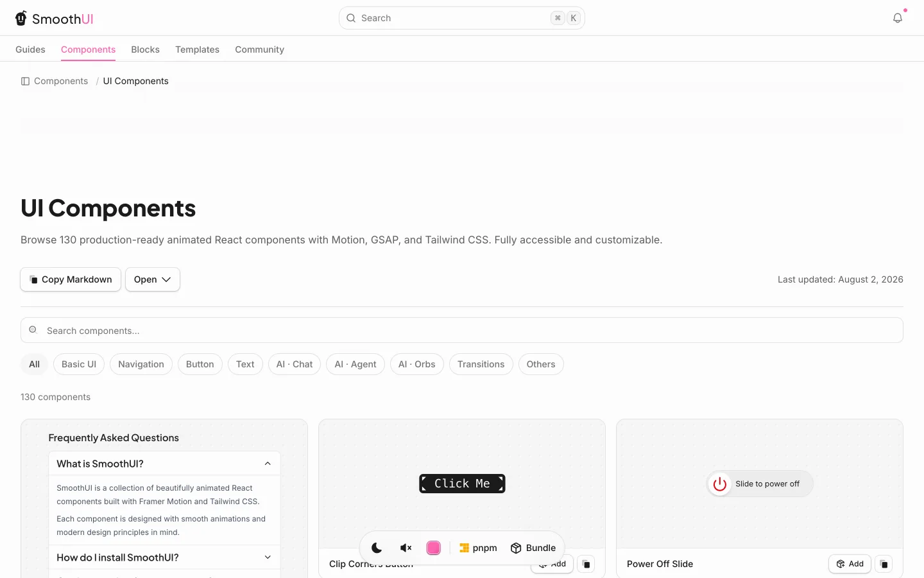The image size is (924, 578).
Task: Expand How do I install SmoothUI?
Action: pyautogui.click(x=164, y=557)
